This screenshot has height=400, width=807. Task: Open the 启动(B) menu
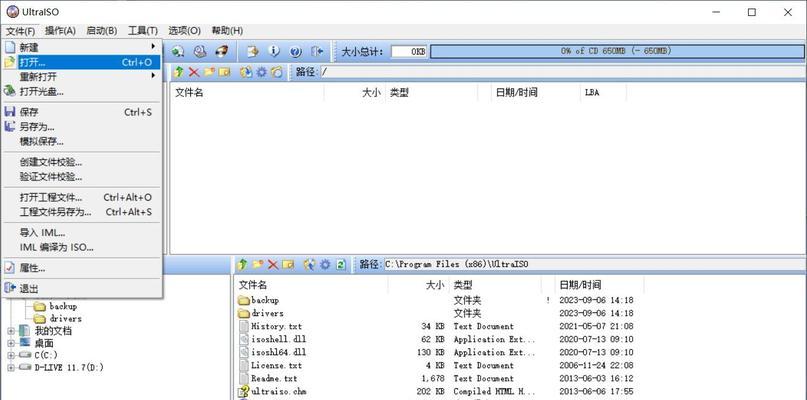point(101,31)
